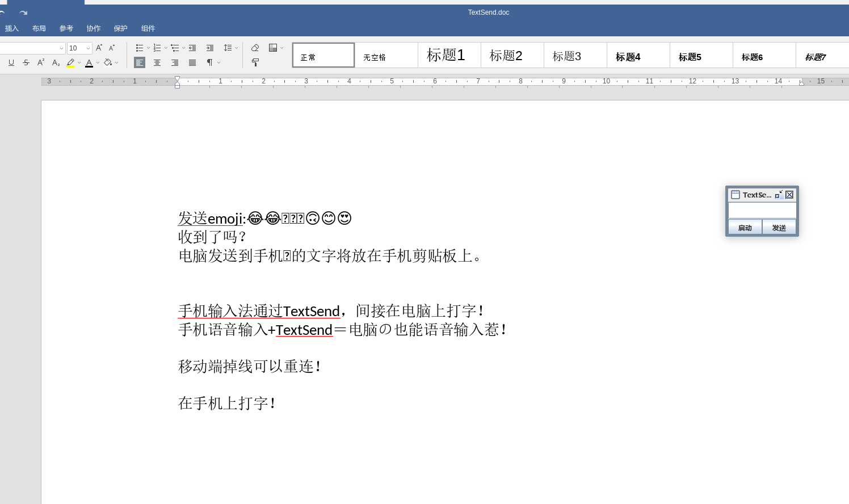Clear formatting with the eraser icon
This screenshot has height=504, width=849.
(255, 48)
